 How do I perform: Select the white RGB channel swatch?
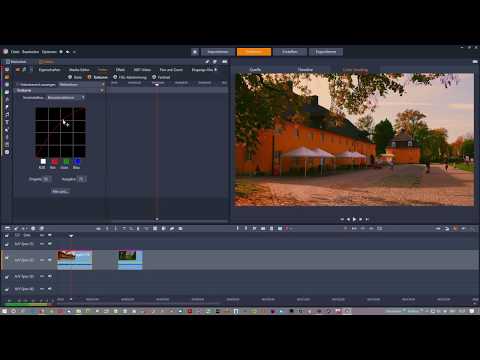[x=43, y=162]
